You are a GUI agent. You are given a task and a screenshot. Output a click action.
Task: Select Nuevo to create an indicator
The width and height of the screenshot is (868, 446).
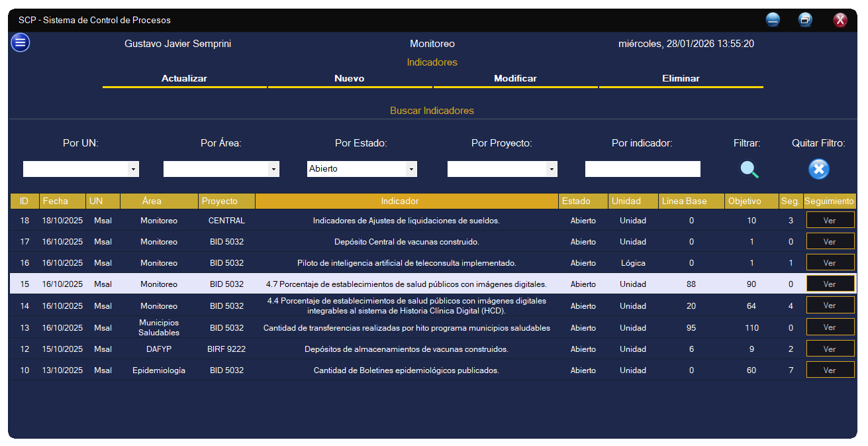(x=350, y=78)
